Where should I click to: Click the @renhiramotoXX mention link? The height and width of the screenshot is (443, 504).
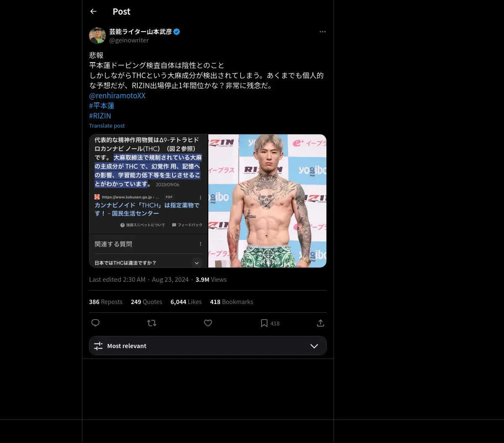117,95
